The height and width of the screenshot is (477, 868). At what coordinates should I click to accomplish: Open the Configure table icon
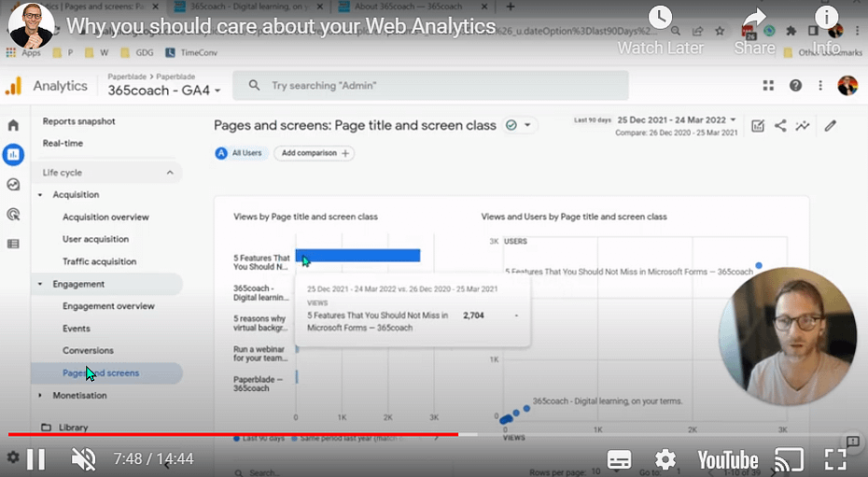(x=13, y=244)
